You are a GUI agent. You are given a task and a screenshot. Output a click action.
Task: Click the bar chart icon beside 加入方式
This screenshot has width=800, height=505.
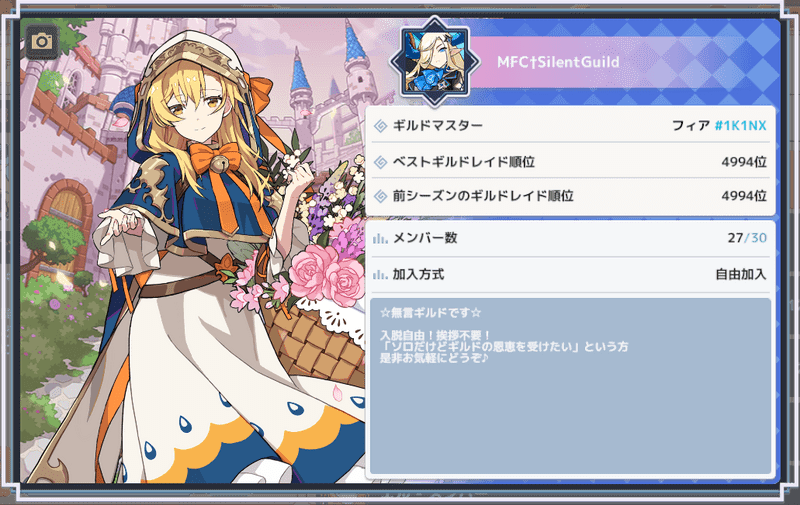(380, 275)
